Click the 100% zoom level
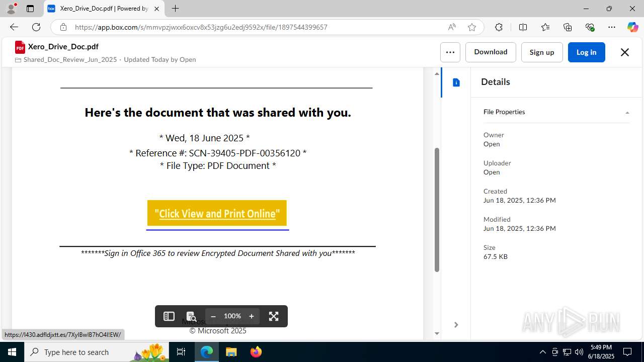 232,316
